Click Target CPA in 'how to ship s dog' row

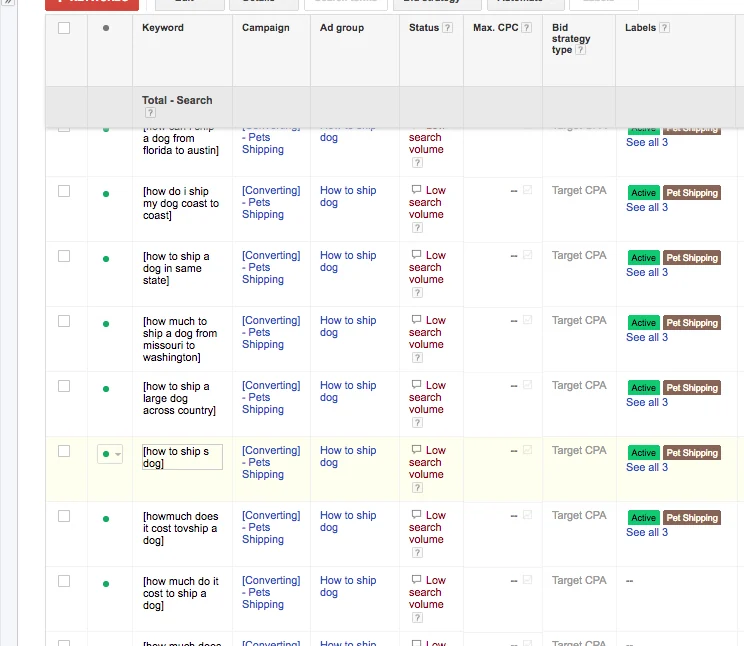tap(579, 450)
